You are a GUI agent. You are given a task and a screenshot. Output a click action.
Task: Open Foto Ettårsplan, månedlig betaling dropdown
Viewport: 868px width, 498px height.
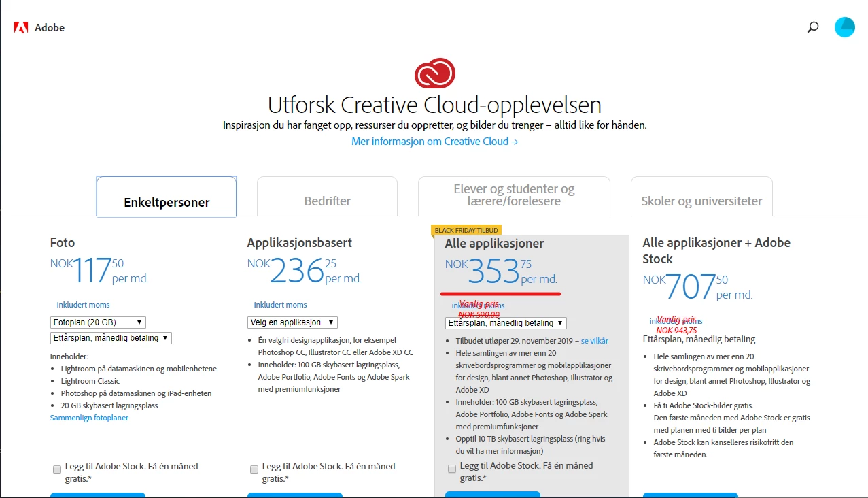(x=111, y=338)
